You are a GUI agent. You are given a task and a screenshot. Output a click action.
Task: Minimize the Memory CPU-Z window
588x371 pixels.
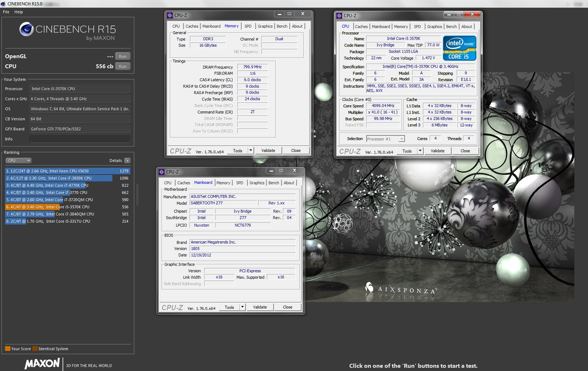[280, 14]
